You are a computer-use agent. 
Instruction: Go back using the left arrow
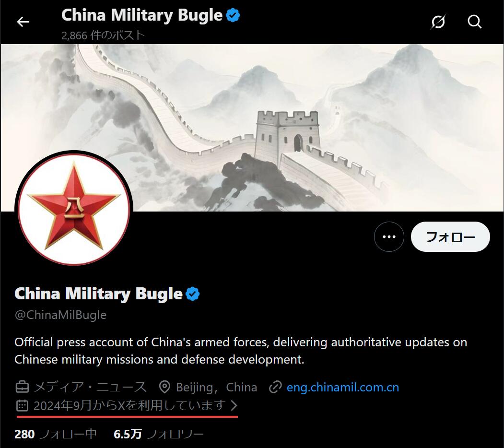(23, 22)
